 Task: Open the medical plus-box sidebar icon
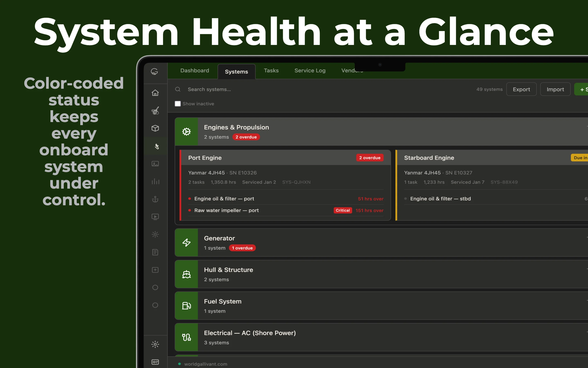155,270
